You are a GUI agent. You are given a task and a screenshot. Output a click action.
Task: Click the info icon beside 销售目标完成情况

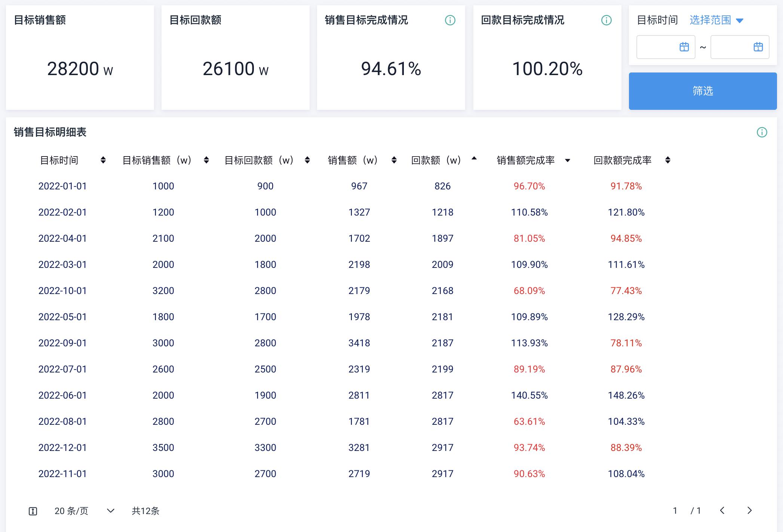tap(451, 21)
